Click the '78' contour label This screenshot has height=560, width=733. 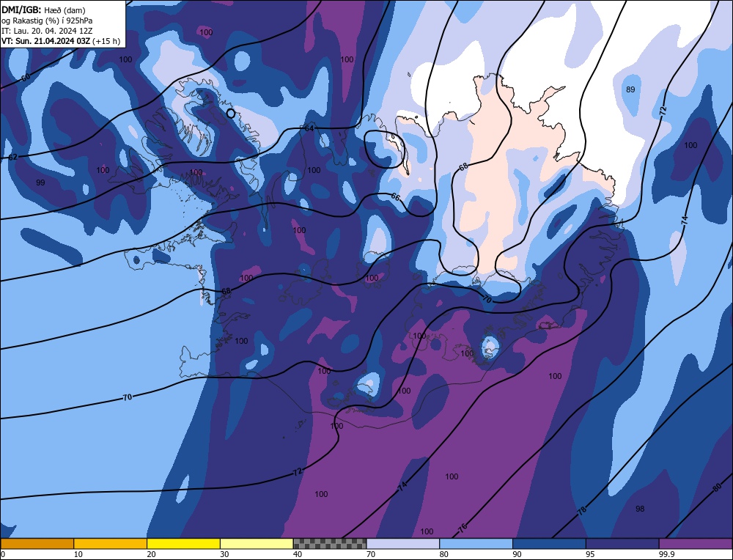click(x=582, y=510)
